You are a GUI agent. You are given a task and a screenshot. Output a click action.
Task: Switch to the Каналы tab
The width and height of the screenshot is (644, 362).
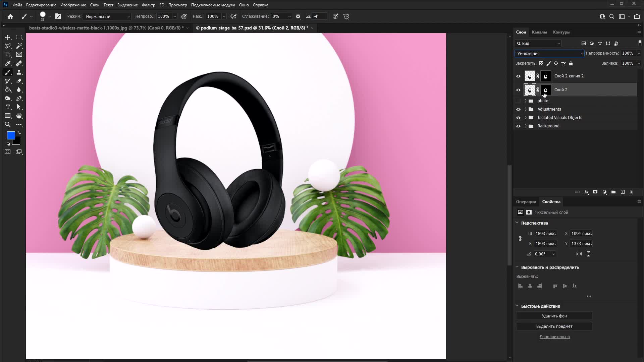(x=539, y=32)
